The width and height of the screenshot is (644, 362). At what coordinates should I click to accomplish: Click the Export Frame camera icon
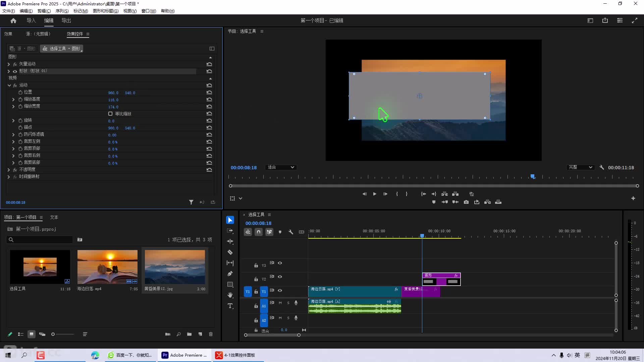(x=466, y=202)
